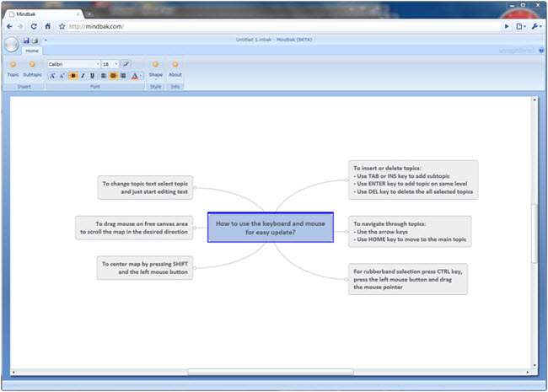Screen dimensions: 548x392
Task: Open the font color picker
Action: point(135,76)
